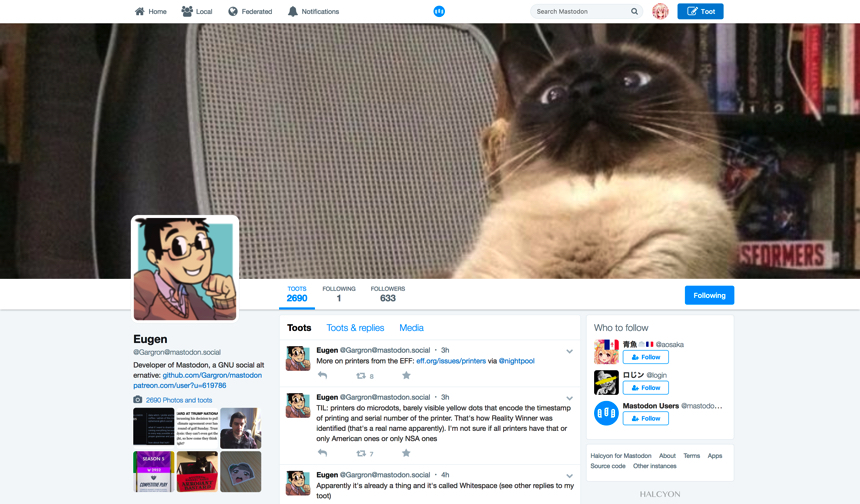Open the github.com/Gargron/mastodon link

(x=212, y=375)
